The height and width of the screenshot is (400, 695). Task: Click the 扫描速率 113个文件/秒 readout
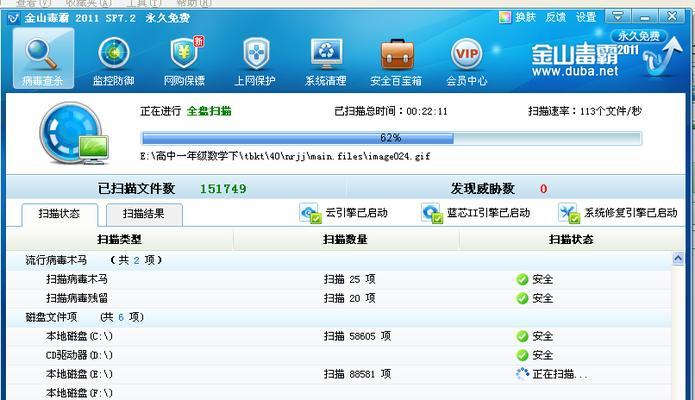[585, 111]
